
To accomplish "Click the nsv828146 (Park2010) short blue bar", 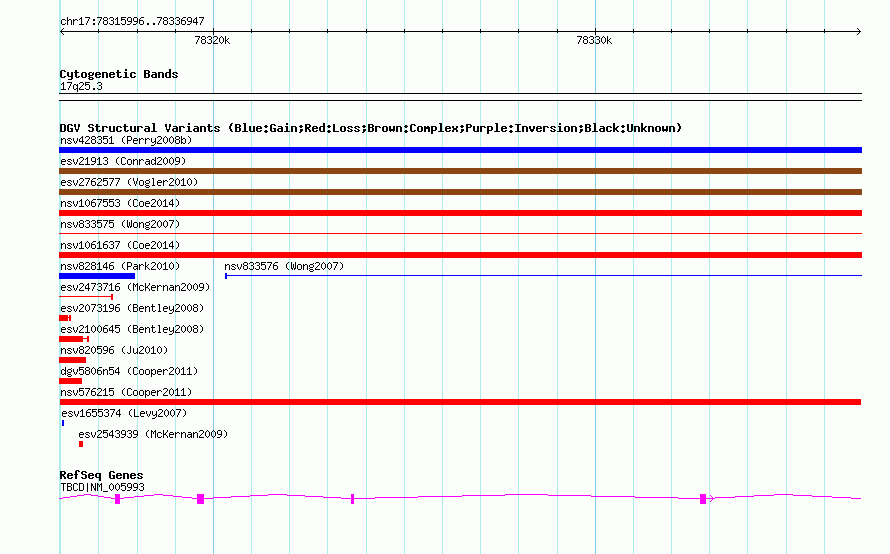I will (97, 276).
